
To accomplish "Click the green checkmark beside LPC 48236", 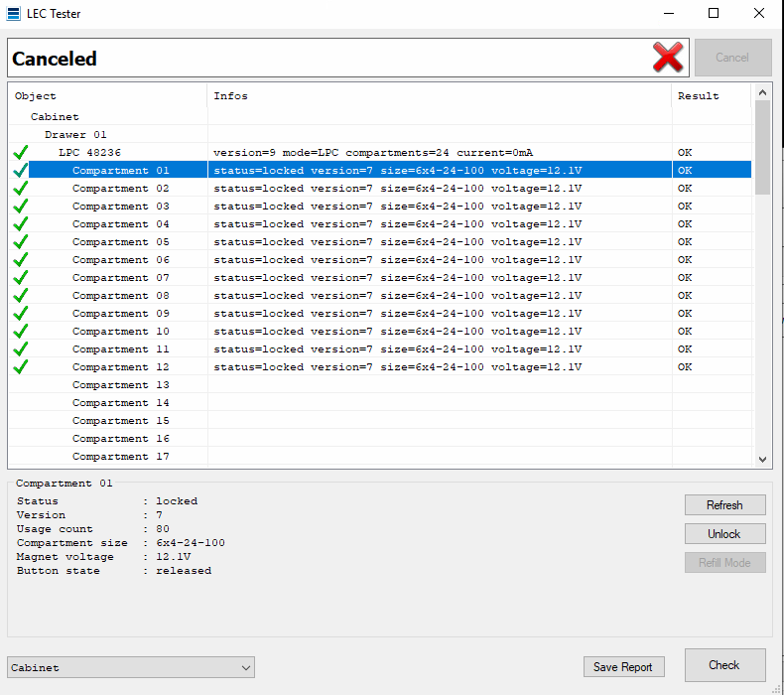I will (21, 152).
